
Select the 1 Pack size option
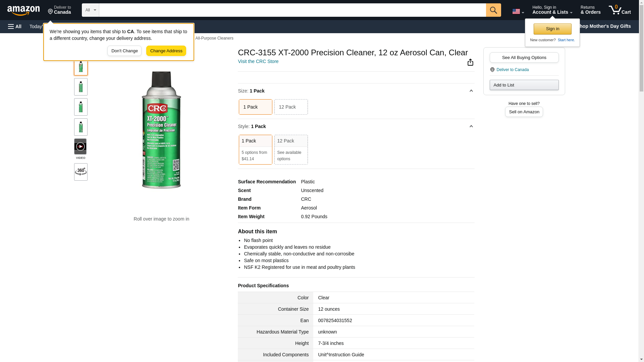pyautogui.click(x=255, y=107)
